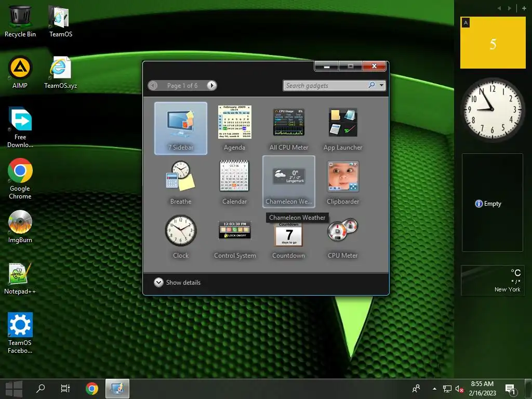
Task: Go to the next gadget page
Action: [x=212, y=86]
